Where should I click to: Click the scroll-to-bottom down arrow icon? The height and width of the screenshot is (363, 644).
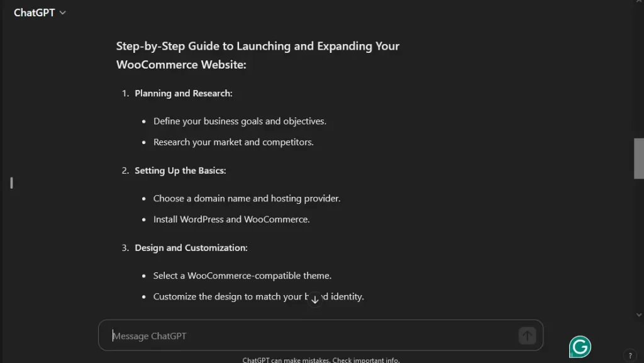315,299
